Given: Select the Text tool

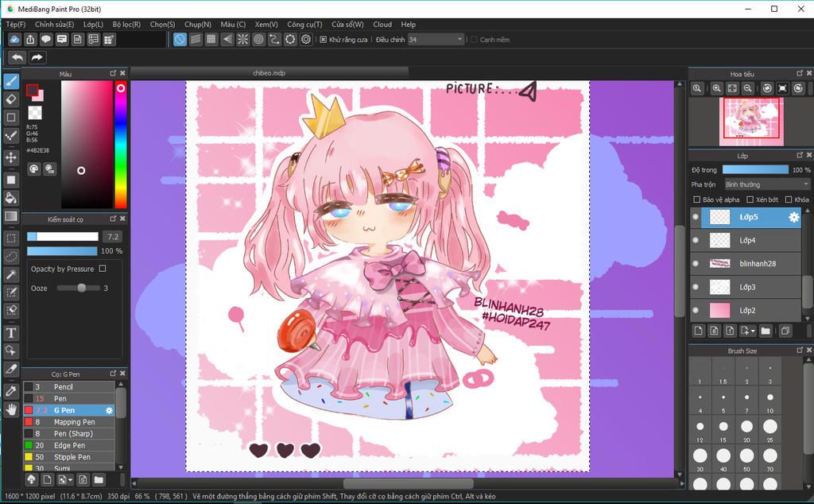Looking at the screenshot, I should [11, 333].
